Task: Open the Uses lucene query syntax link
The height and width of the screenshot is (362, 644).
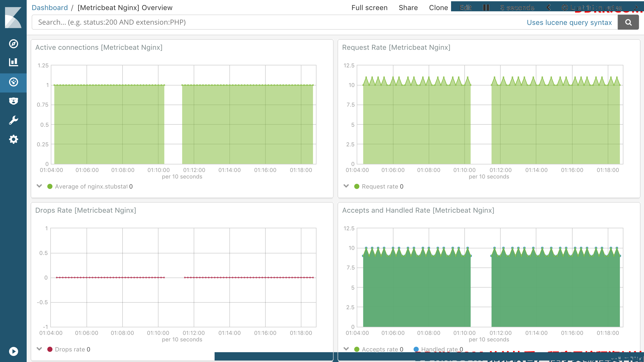Action: tap(569, 23)
